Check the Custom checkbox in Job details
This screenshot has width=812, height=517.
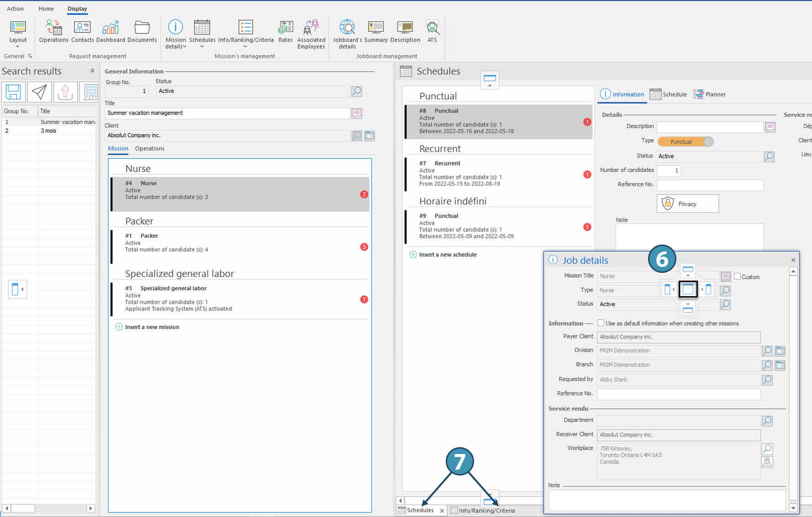click(x=737, y=277)
